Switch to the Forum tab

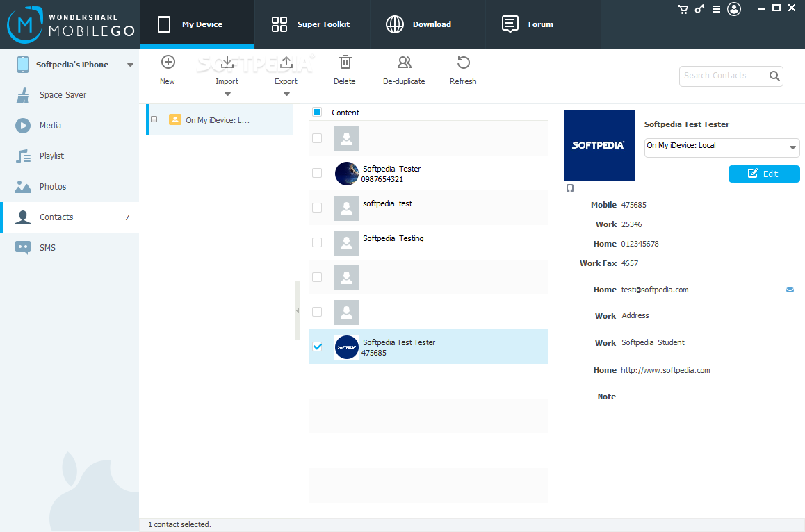(x=543, y=24)
